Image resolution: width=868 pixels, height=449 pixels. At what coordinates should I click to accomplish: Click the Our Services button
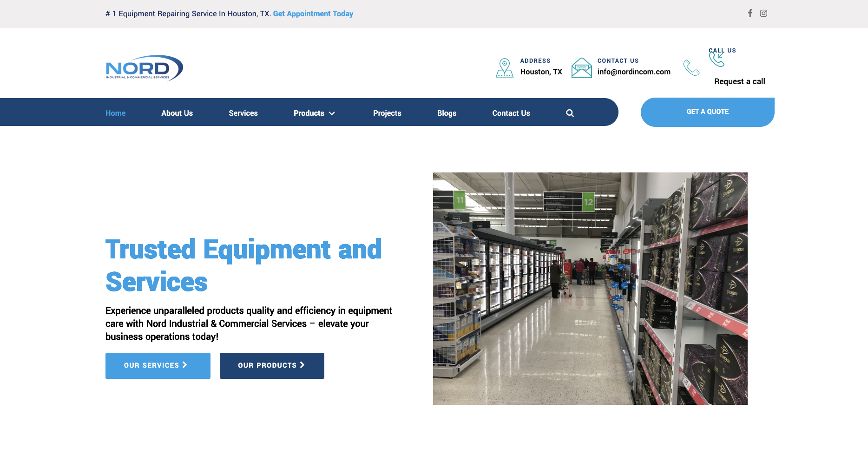(x=158, y=365)
